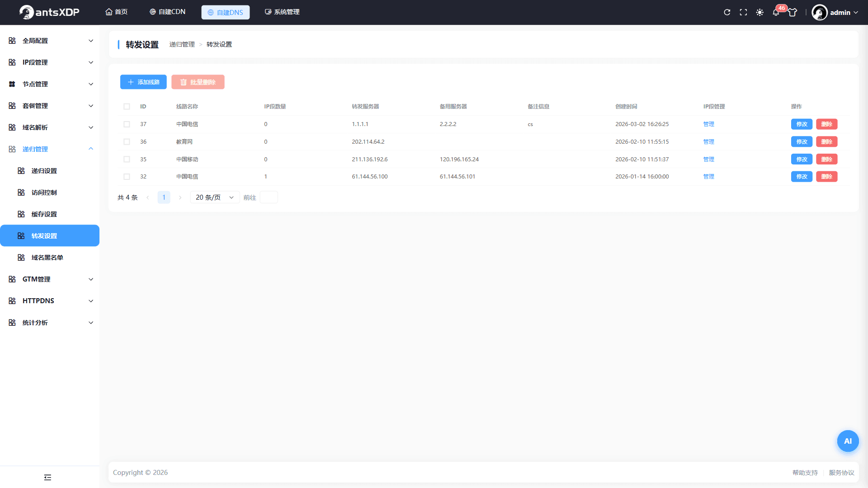The height and width of the screenshot is (488, 868).
Task: Toggle the select-all checkbox in table header
Action: coord(127,107)
